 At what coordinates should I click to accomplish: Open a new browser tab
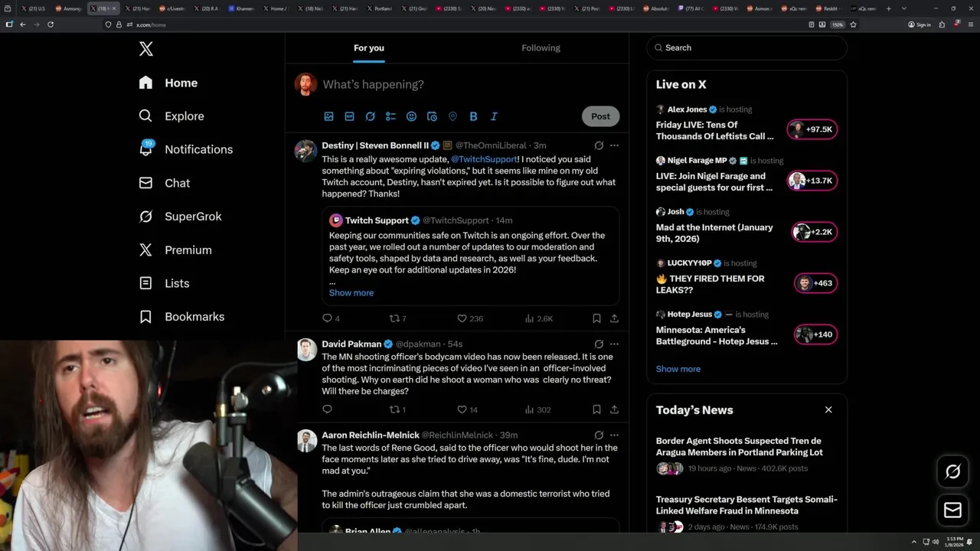(x=888, y=8)
